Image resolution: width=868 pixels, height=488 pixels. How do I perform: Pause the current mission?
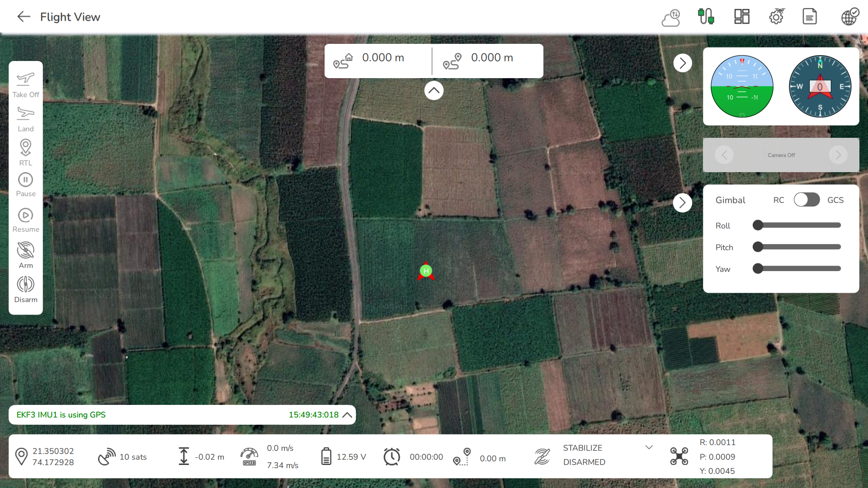(25, 183)
